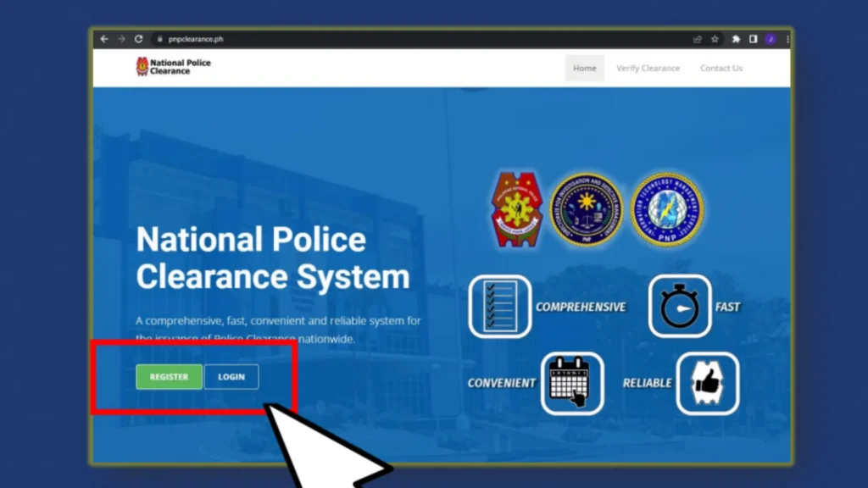Open the browser three-dot menu
This screenshot has height=488, width=868.
[x=787, y=38]
